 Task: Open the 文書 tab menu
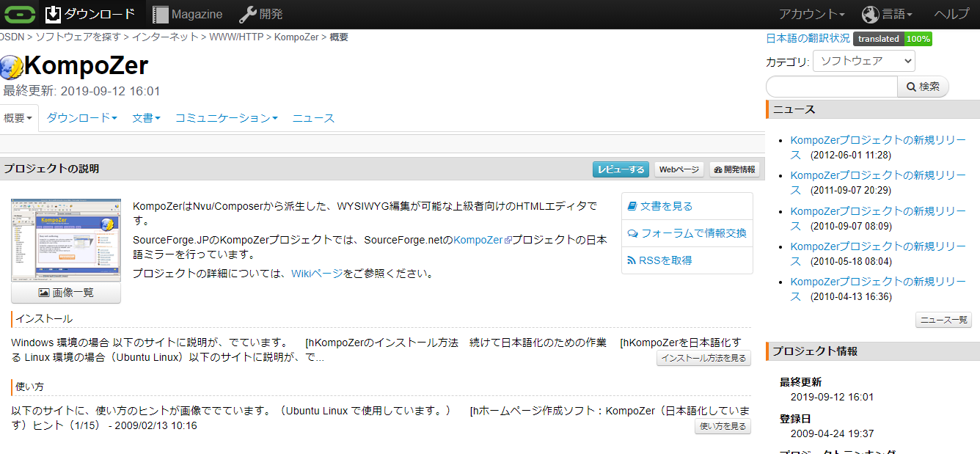(146, 118)
